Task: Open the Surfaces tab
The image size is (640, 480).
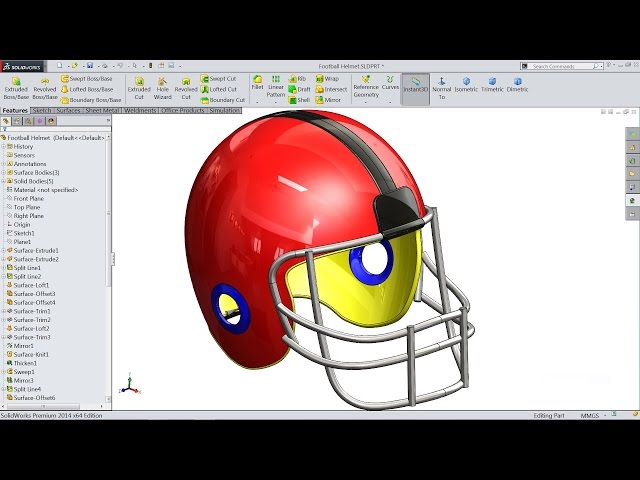Action: point(68,111)
